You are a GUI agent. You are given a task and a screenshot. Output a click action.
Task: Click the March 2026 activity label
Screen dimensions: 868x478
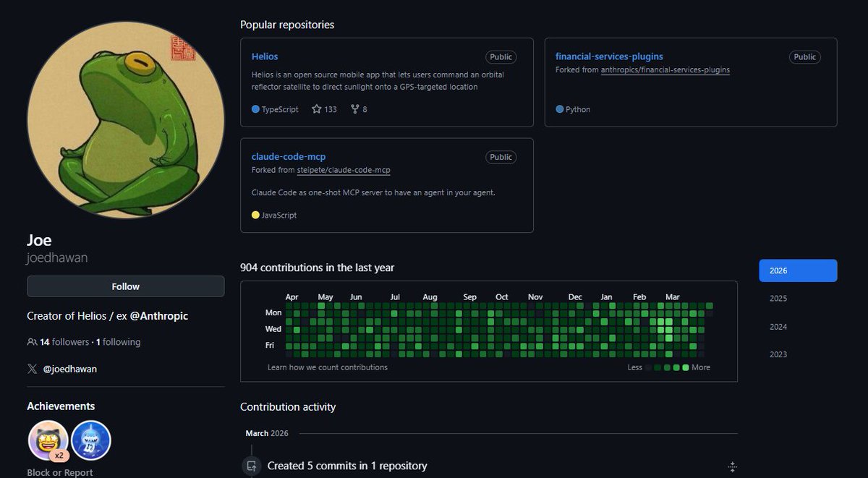pyautogui.click(x=267, y=433)
